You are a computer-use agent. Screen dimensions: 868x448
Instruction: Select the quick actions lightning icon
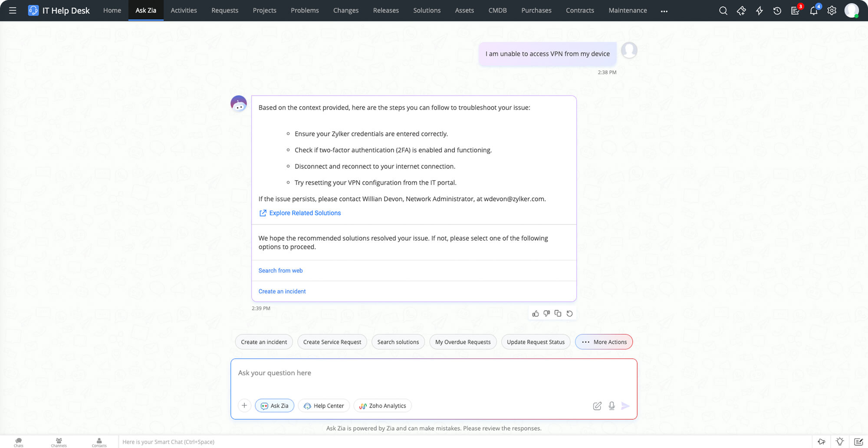click(759, 10)
